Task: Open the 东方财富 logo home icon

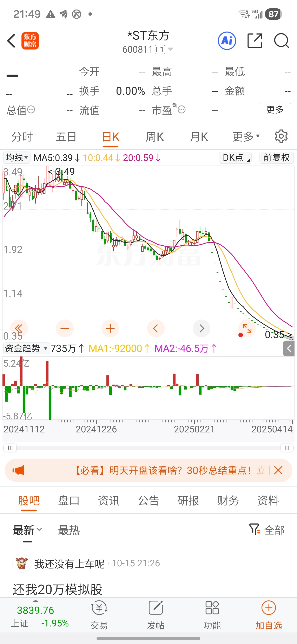Action: point(30,41)
